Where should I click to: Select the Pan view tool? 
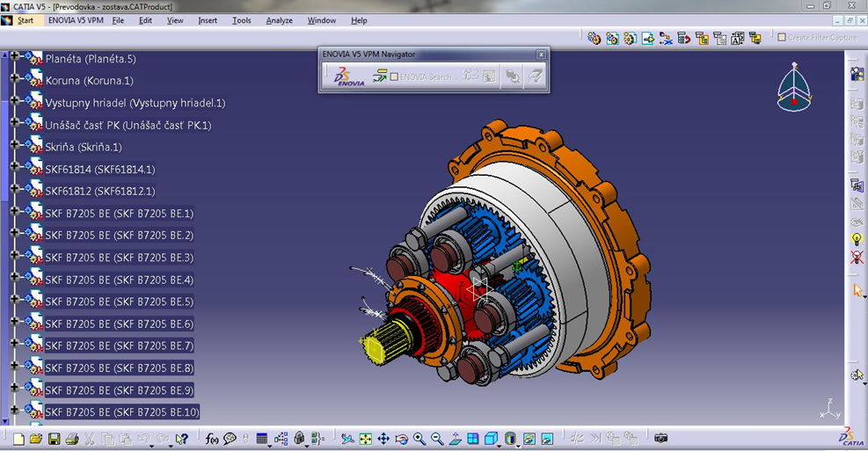coord(383,439)
